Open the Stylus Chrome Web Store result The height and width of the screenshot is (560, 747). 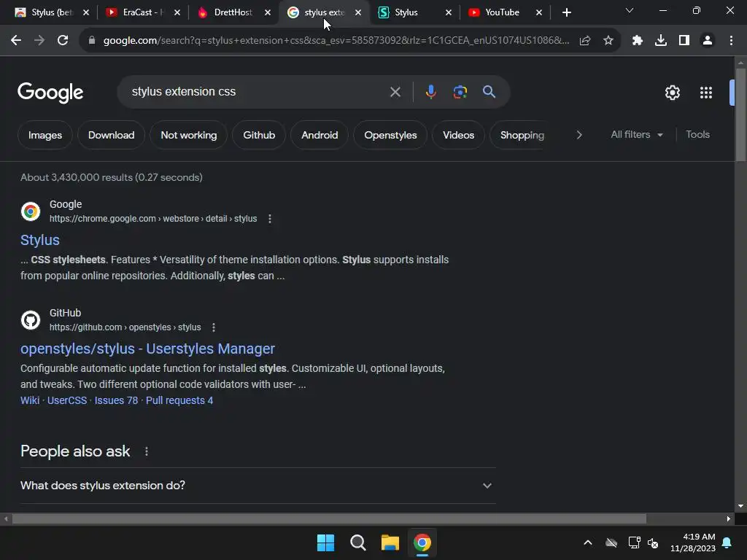40,240
